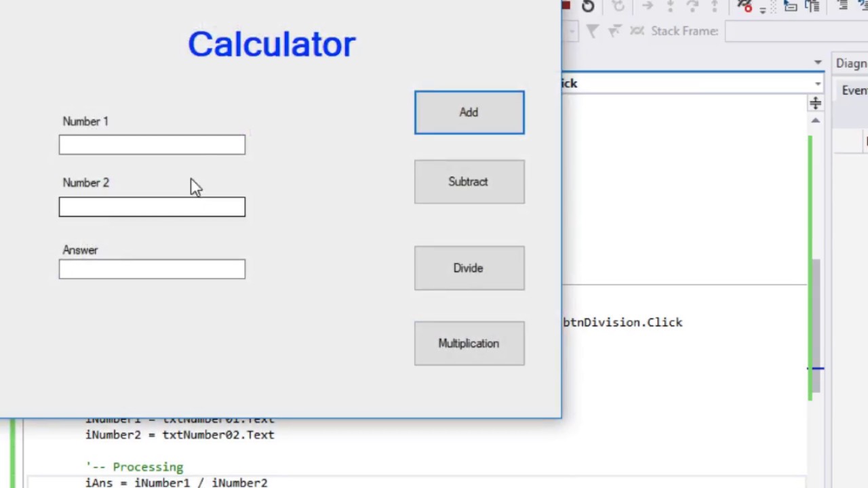The width and height of the screenshot is (868, 488).
Task: Expand the method name dropdown in code editor
Action: [818, 84]
